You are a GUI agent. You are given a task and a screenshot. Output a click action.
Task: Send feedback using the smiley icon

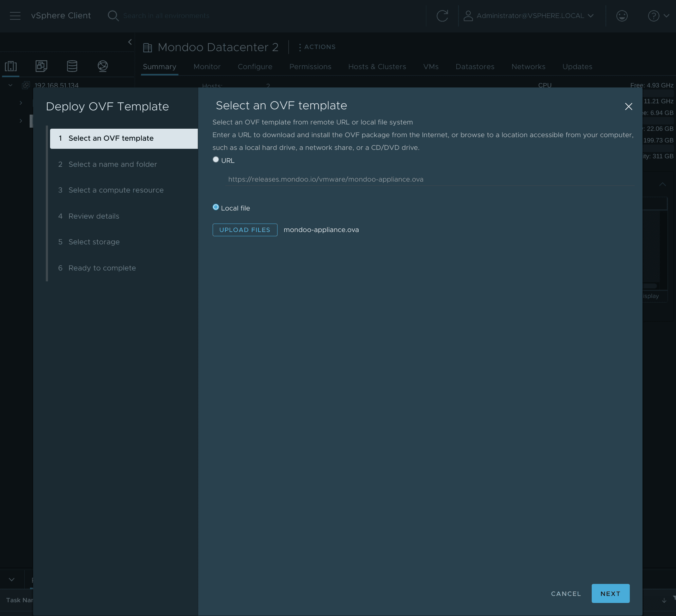coord(622,16)
